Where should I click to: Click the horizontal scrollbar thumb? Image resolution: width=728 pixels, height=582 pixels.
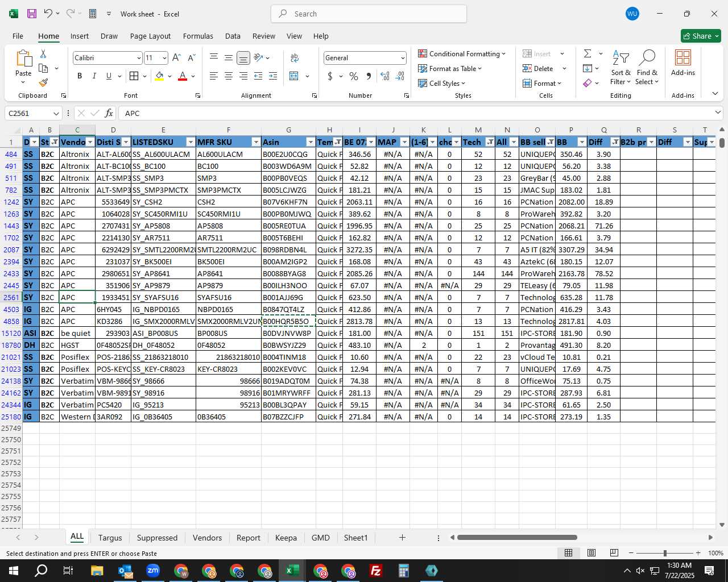pos(517,537)
